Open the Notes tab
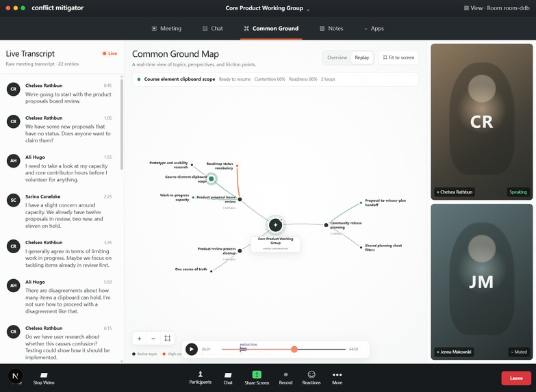This screenshot has height=392, width=536. click(331, 28)
